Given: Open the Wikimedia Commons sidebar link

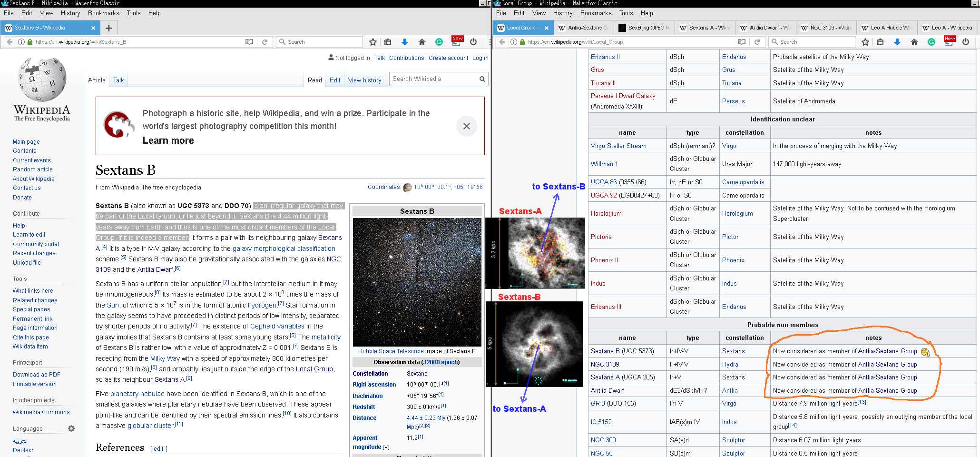Looking at the screenshot, I should pyautogui.click(x=41, y=412).
